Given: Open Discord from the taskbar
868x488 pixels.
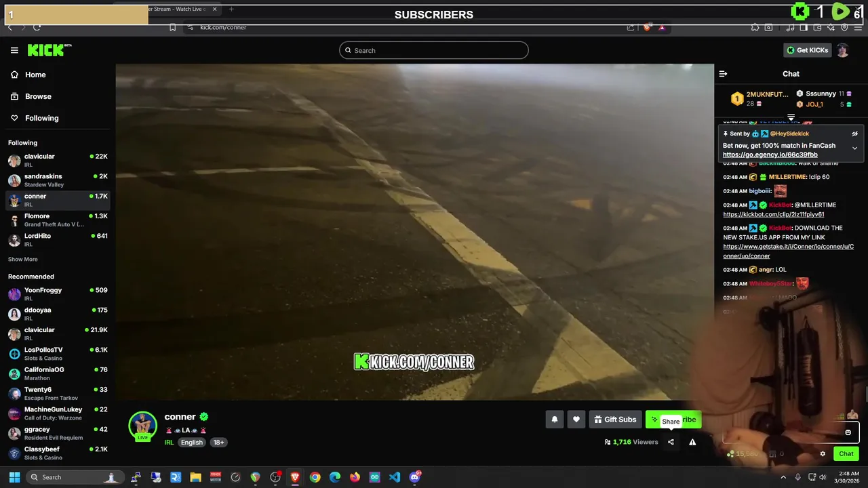Looking at the screenshot, I should pos(415,477).
